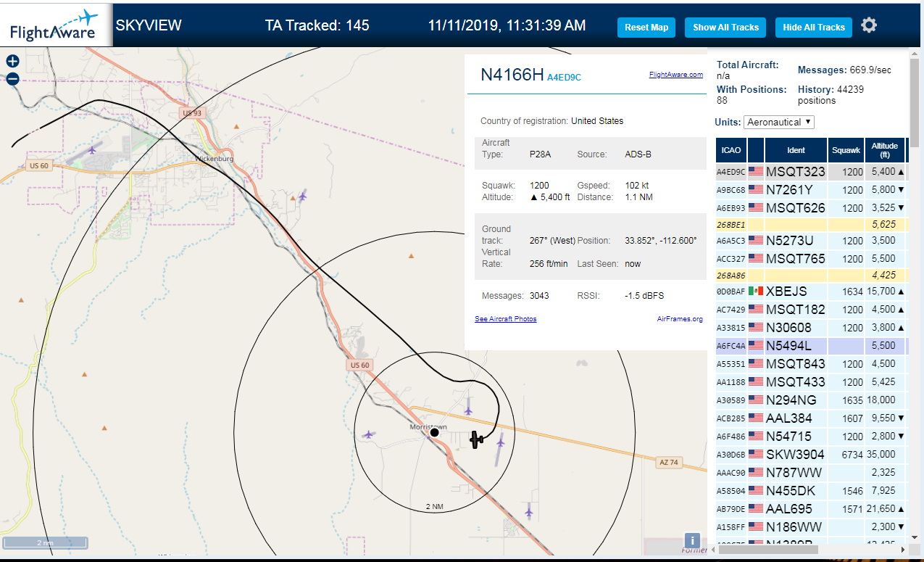Select the N294NG aircraft row
This screenshot has width=924, height=562.
pos(811,400)
